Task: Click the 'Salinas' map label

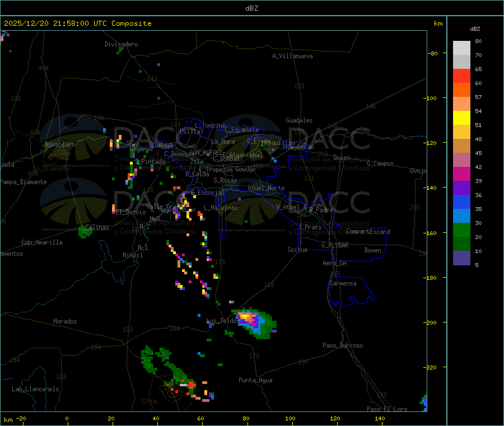Action: [97, 227]
